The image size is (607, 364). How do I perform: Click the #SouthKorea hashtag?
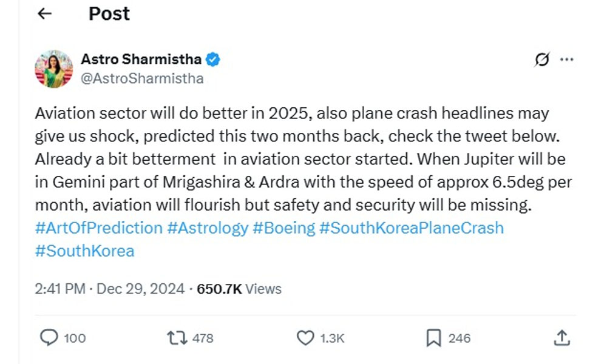coord(84,251)
